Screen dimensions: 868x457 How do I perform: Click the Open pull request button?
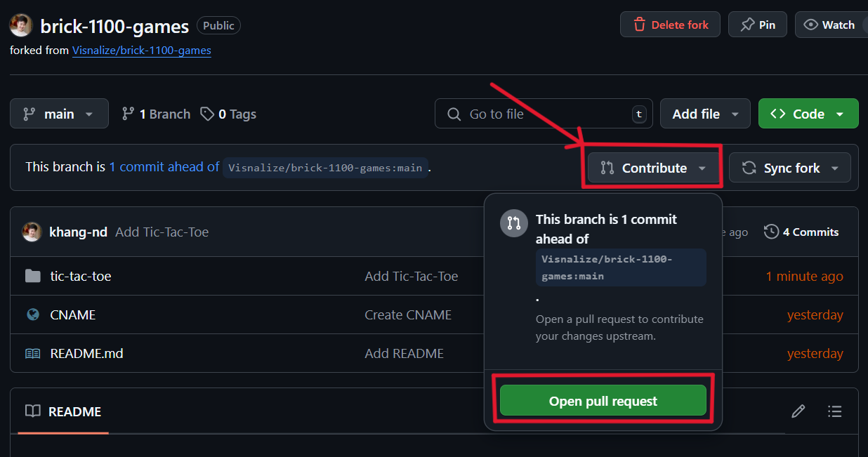pyautogui.click(x=603, y=401)
